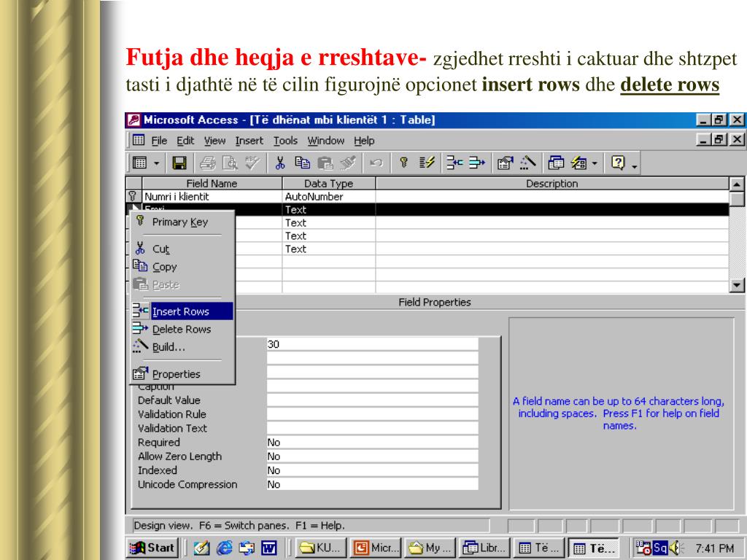Choose Properties in context menu

[182, 374]
